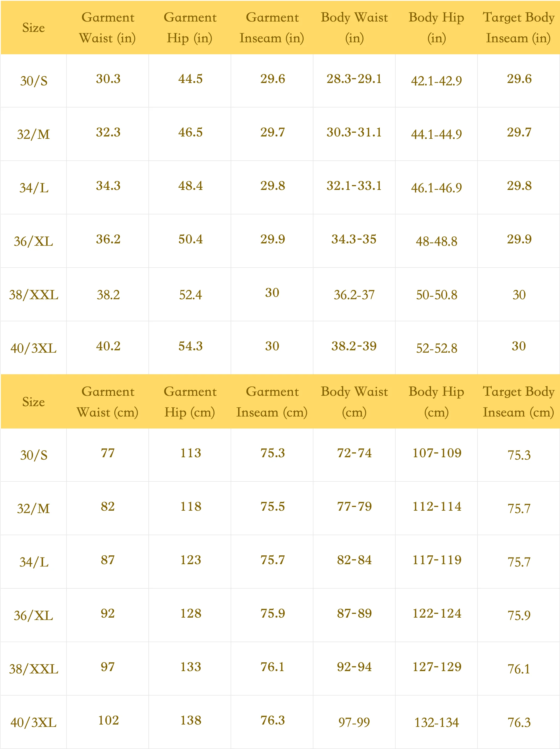Click the body waist range 32.1-33.1

354,186
